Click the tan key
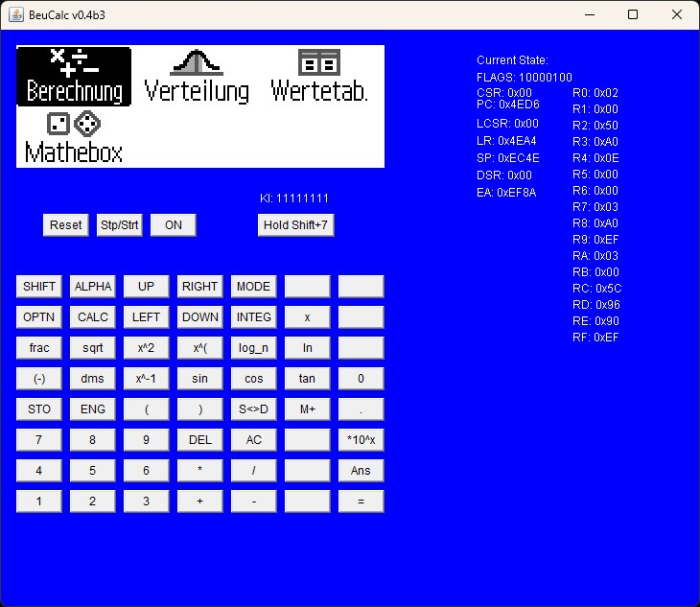This screenshot has width=700, height=607. pyautogui.click(x=307, y=379)
